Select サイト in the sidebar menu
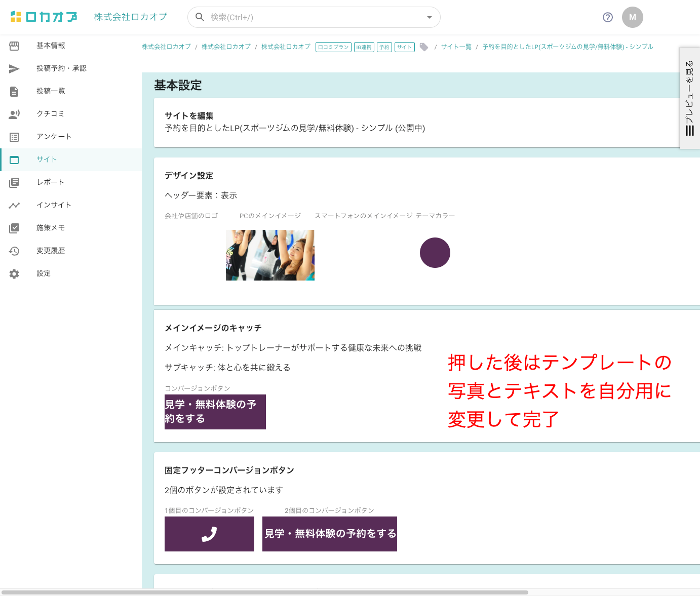Image resolution: width=700 pixels, height=596 pixels. pyautogui.click(x=47, y=160)
